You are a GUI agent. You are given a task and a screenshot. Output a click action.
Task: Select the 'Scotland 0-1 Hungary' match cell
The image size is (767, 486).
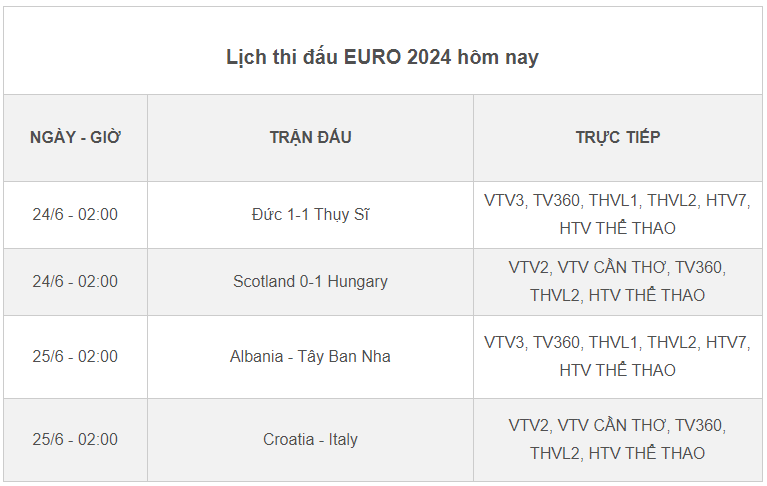(310, 282)
